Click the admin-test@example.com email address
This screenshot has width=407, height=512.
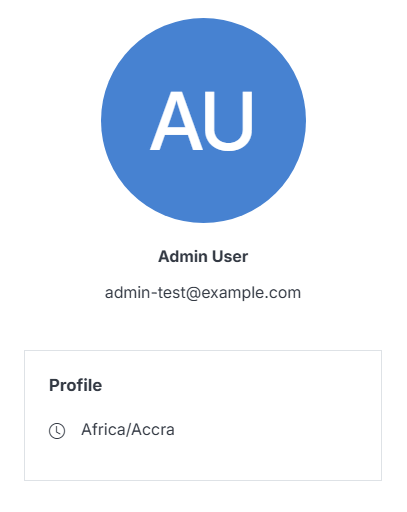click(203, 293)
